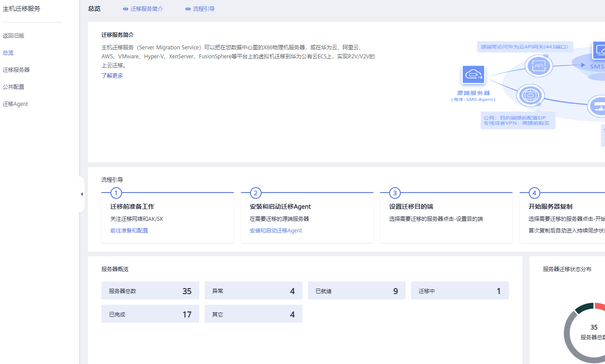The width and height of the screenshot is (605, 364).
Task: Click the red donut chart segment
Action: click(600, 306)
